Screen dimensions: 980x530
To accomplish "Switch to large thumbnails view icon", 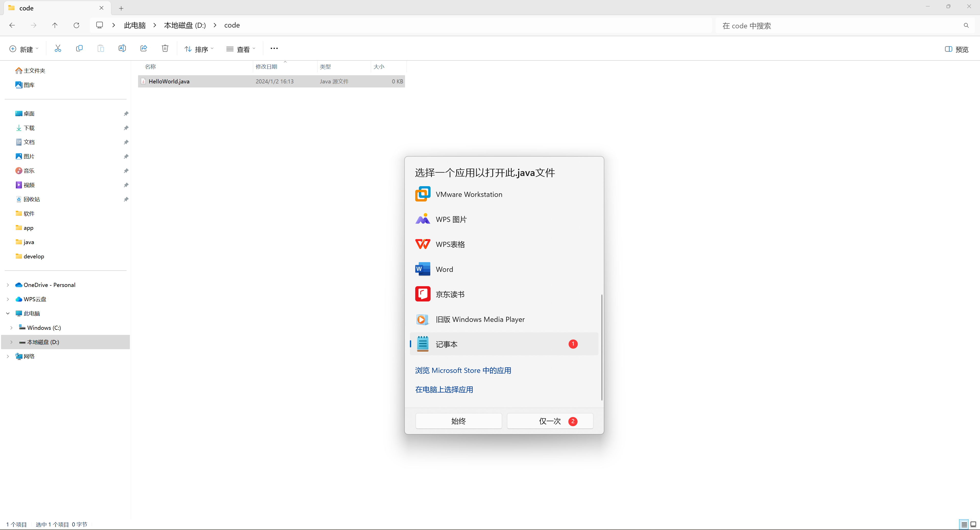I will pos(973,524).
